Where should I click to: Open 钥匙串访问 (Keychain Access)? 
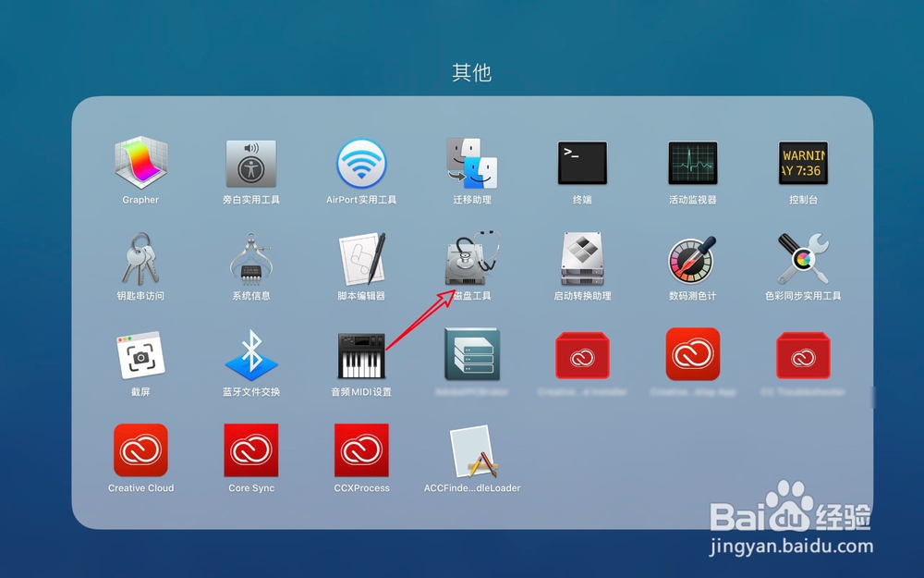[x=140, y=260]
